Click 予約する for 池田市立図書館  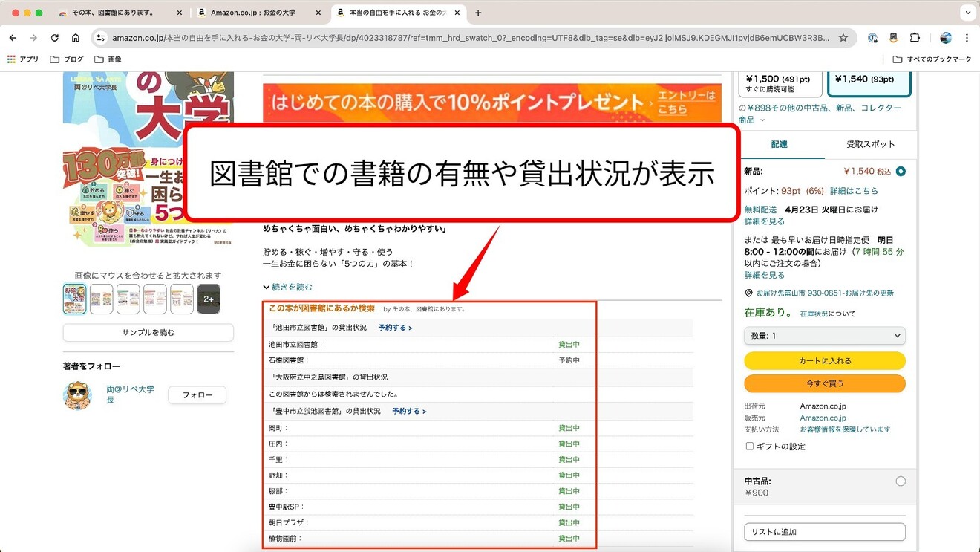[x=395, y=328]
